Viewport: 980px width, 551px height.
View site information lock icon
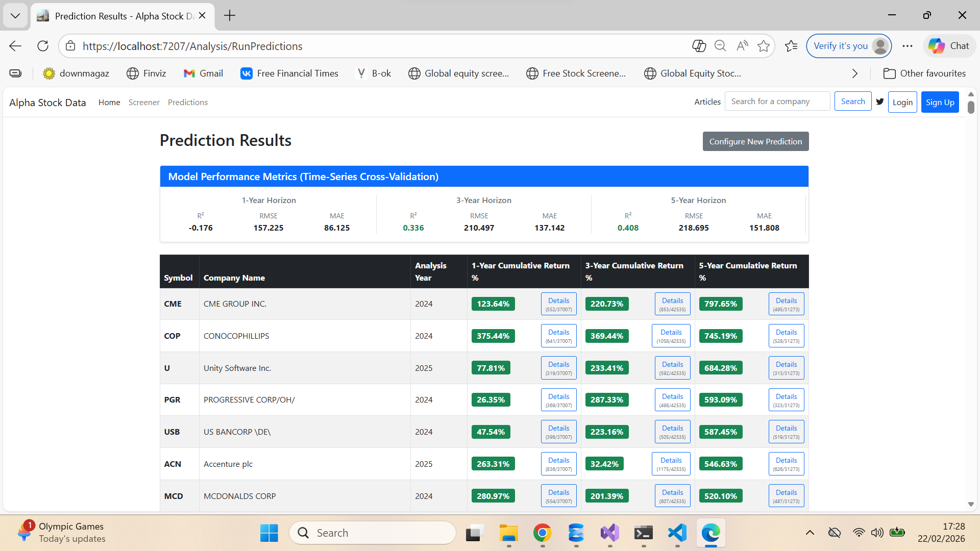(71, 46)
